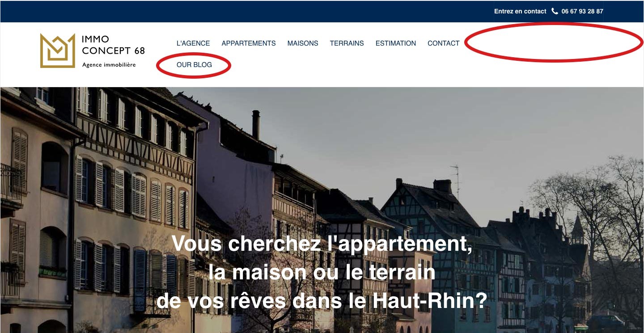The image size is (644, 333).
Task: Open the ESTIMATION page
Action: 396,43
